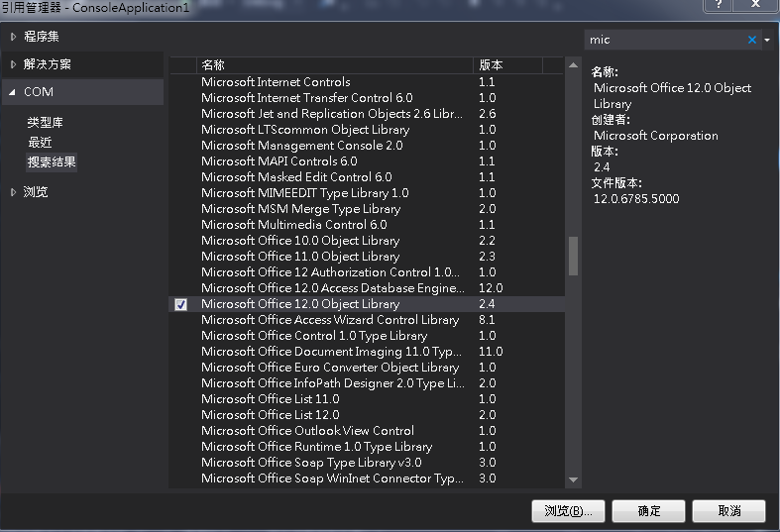This screenshot has height=532, width=780.
Task: Click the list scrollbar thumb
Action: pos(573,256)
